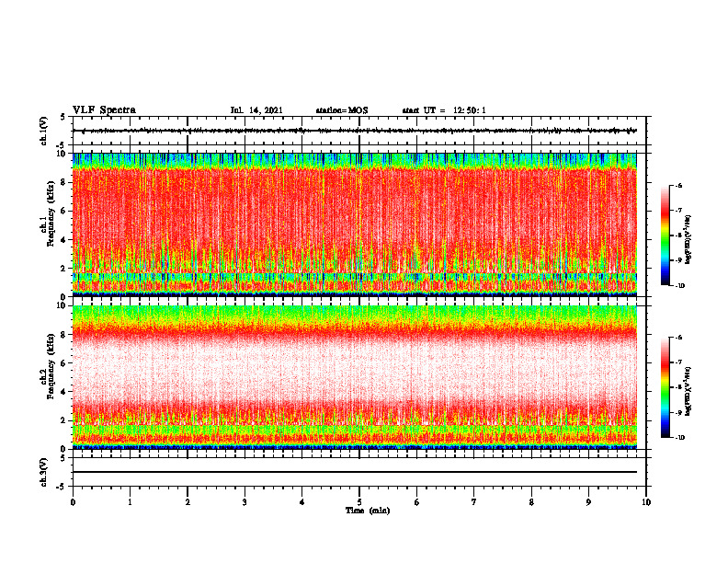Click the "-10" label on ch.1 color bar
The width and height of the screenshot is (728, 563).
[680, 286]
